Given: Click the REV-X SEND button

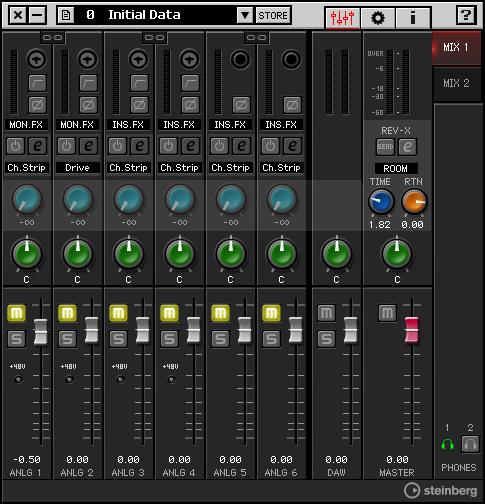Looking at the screenshot, I should tap(385, 147).
